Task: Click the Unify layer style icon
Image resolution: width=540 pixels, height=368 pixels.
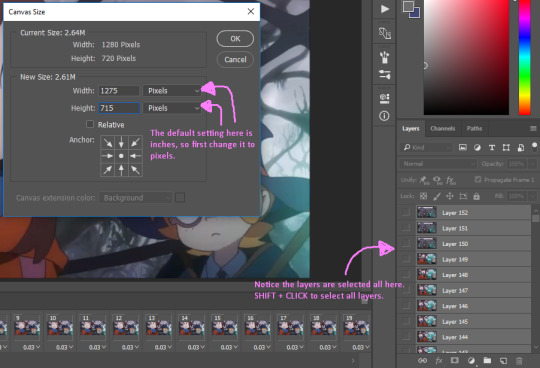Action: point(451,180)
